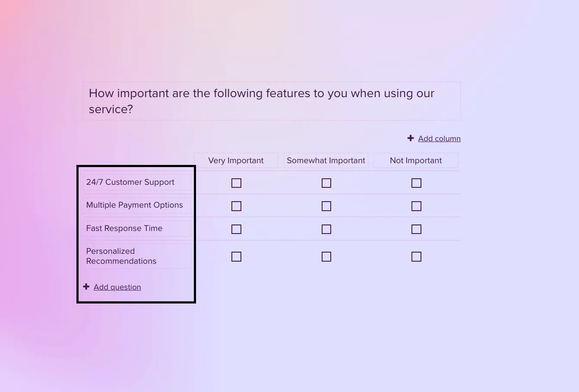Image resolution: width=579 pixels, height=392 pixels.
Task: Tick Somewhat Important for Multiple Payment Options
Action: point(326,206)
